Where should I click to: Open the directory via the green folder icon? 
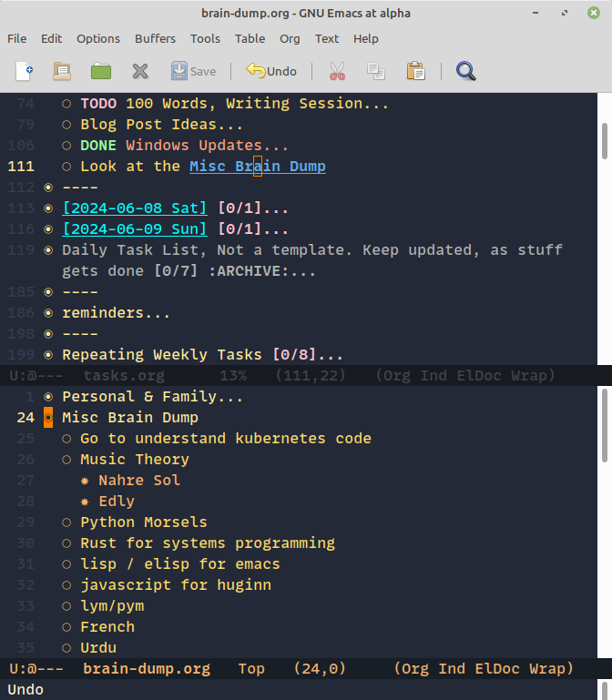click(x=101, y=71)
